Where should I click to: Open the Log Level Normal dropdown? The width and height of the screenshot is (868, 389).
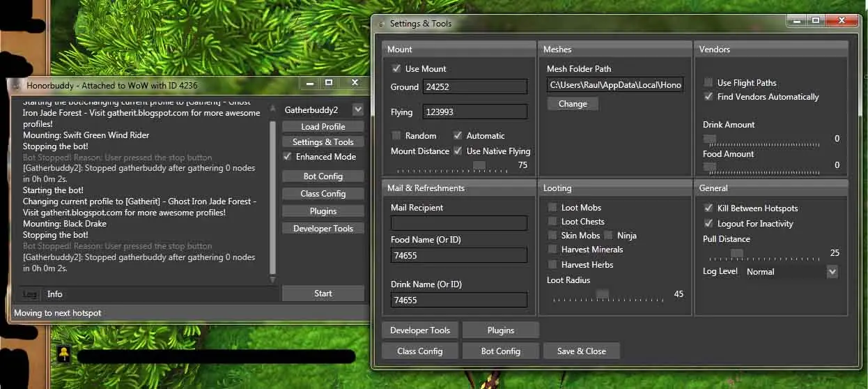(x=832, y=271)
